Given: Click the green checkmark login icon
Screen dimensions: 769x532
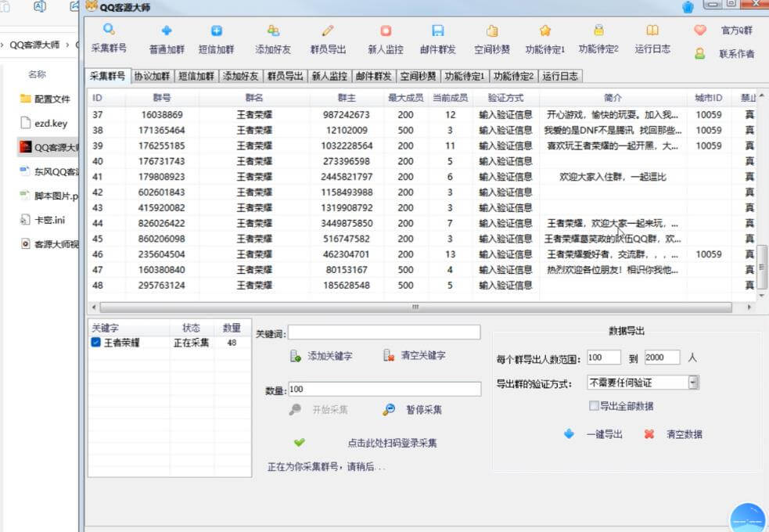Looking at the screenshot, I should [x=299, y=442].
